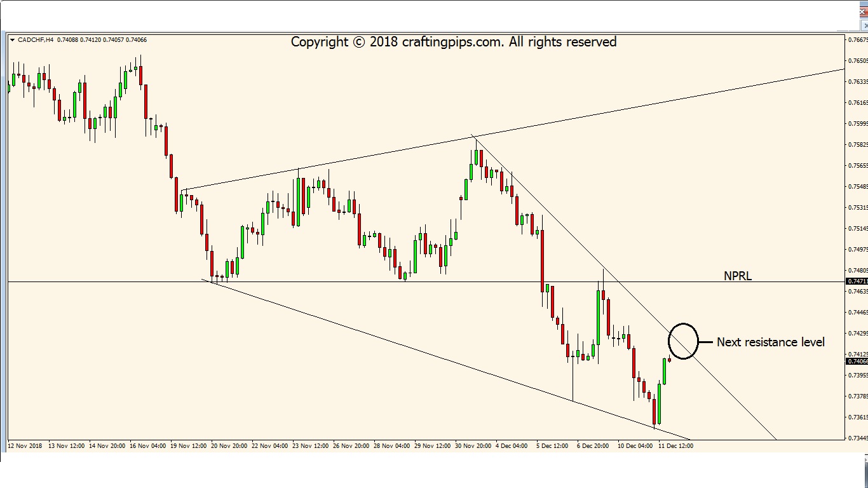Click the 14 Nov 20:00 time label
Viewport: 868px width, 488px height.
pyautogui.click(x=107, y=446)
